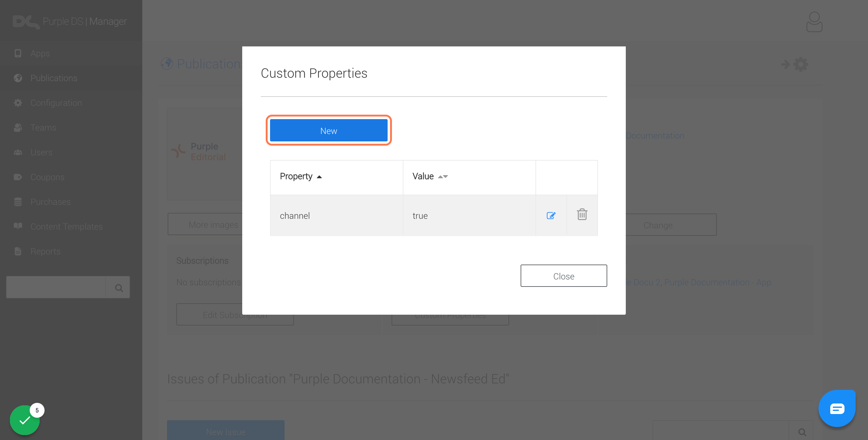Screen dimensions: 868x440
Task: Open Reports in the sidebar
Action: click(45, 251)
